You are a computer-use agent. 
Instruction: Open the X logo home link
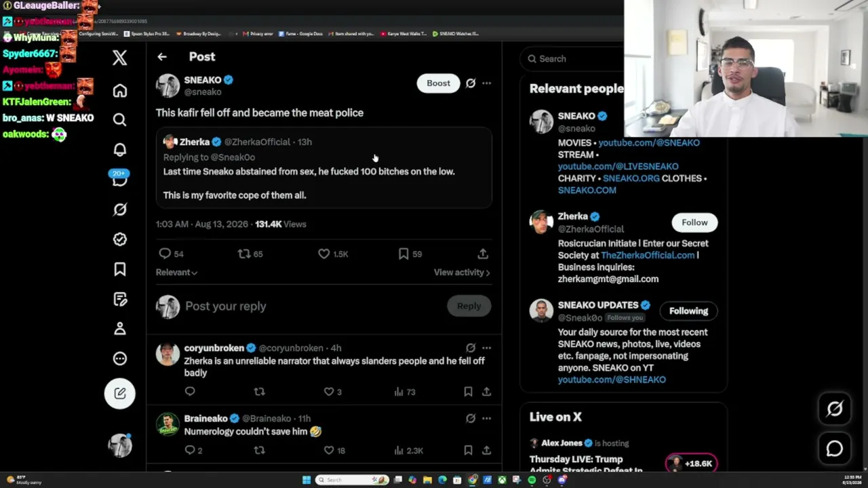click(120, 58)
